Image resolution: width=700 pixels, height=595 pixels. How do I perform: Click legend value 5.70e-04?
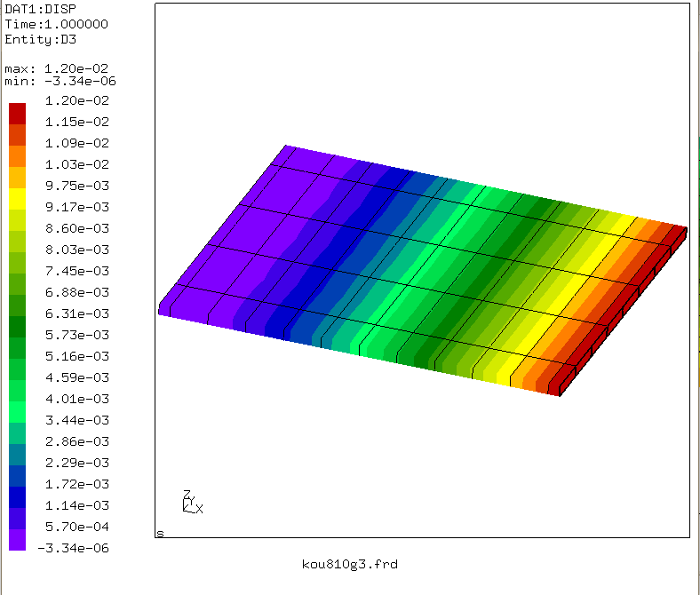point(77,527)
